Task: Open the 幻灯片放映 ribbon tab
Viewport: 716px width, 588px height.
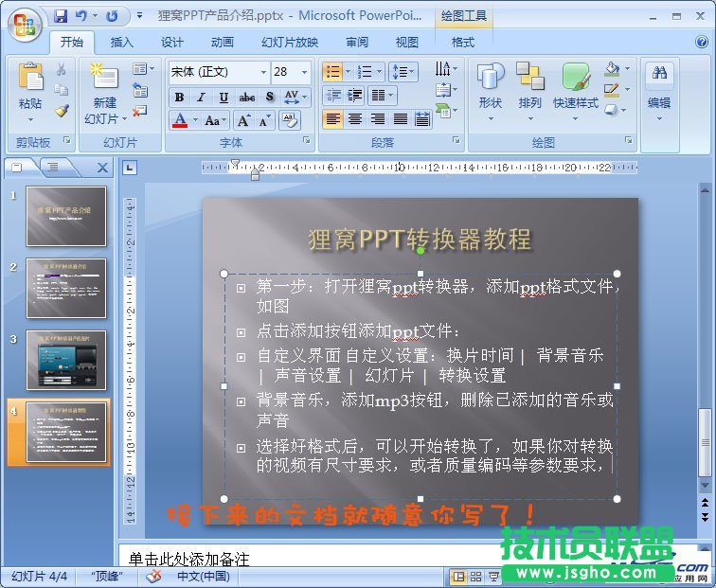Action: [x=290, y=43]
